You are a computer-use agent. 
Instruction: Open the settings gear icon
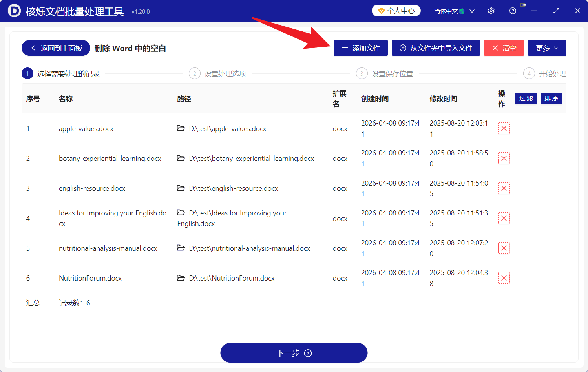point(491,11)
